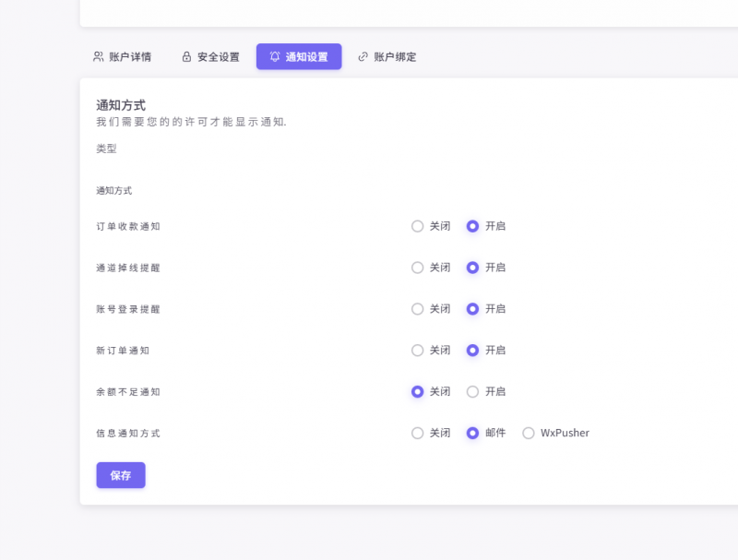Image resolution: width=738 pixels, height=560 pixels.
Task: Select WxPusher as 信息通知方式
Action: pos(530,433)
